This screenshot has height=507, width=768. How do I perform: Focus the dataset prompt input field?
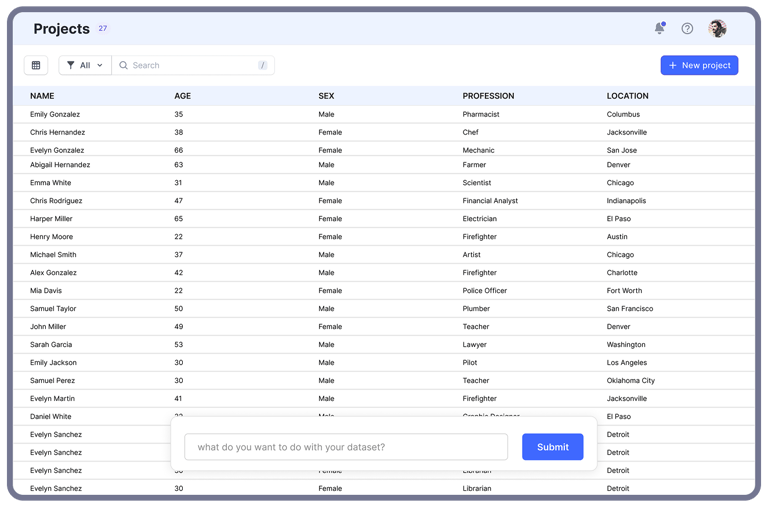click(346, 447)
